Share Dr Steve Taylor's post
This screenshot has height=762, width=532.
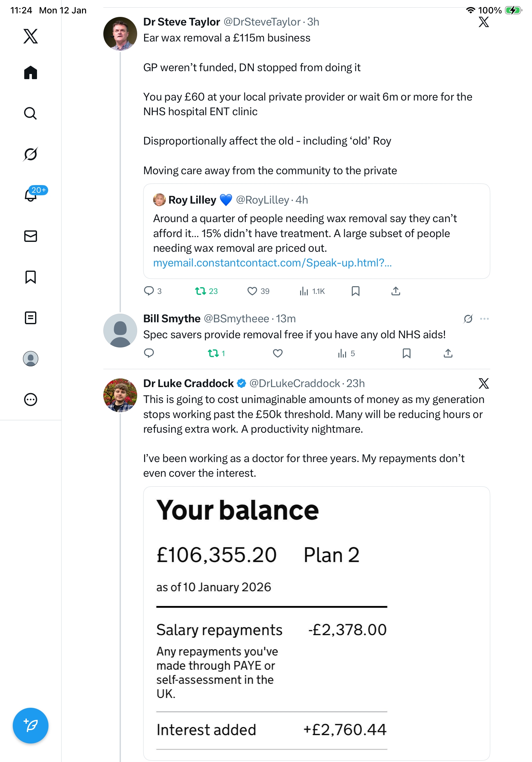click(x=396, y=291)
